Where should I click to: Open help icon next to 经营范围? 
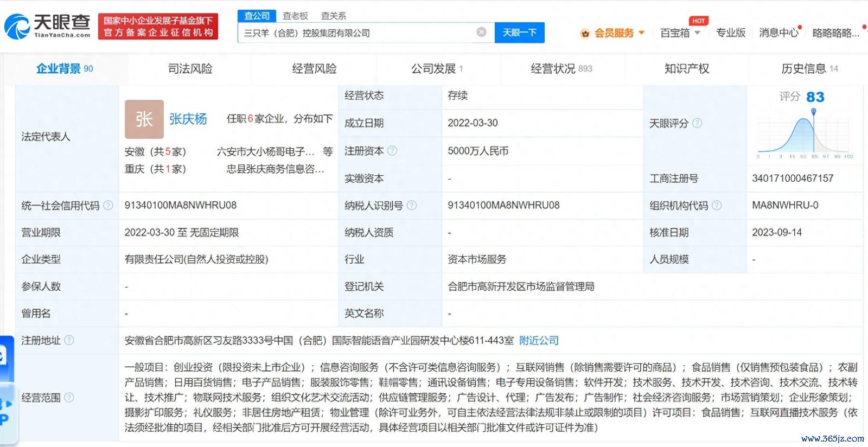[x=69, y=397]
